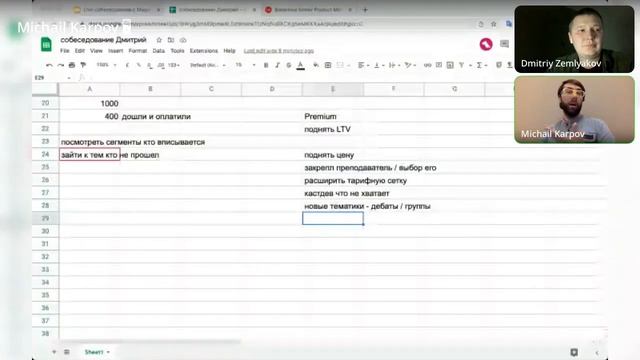This screenshot has width=640, height=360.
Task: Open the Extensions menu
Action: click(x=204, y=51)
